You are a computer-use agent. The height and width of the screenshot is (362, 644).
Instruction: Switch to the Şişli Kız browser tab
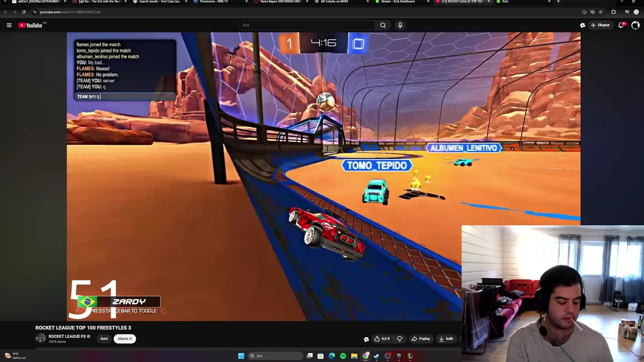[x=99, y=2]
